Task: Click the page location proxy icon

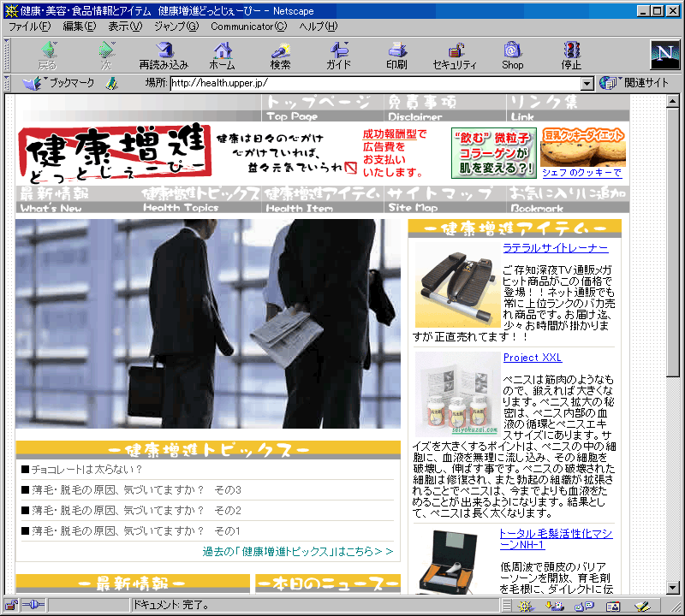Action: click(x=112, y=83)
